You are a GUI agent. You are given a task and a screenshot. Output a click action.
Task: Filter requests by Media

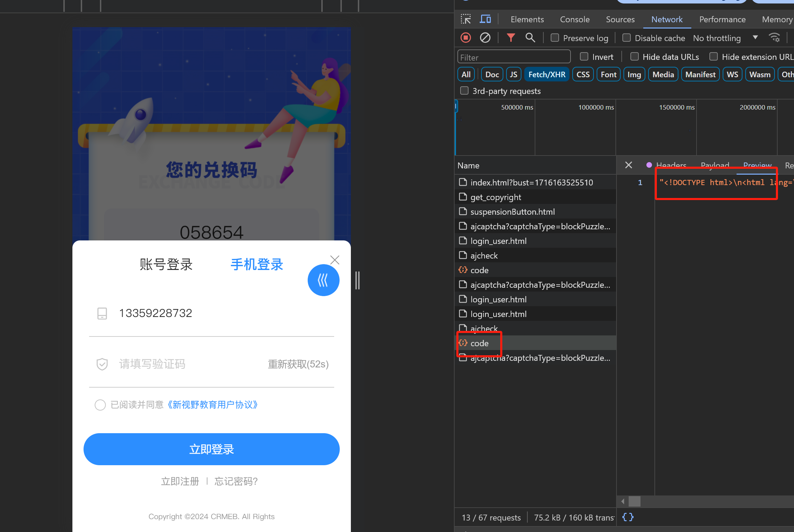[663, 74]
